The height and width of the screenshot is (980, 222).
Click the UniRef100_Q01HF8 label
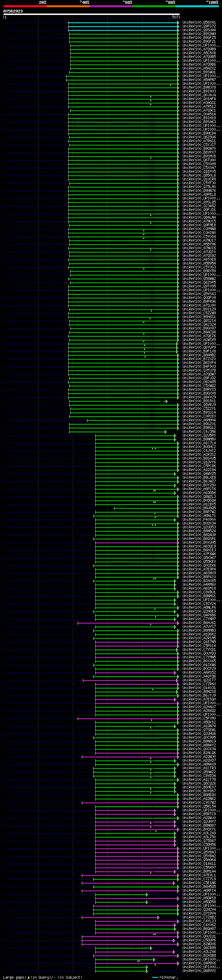[199, 99]
